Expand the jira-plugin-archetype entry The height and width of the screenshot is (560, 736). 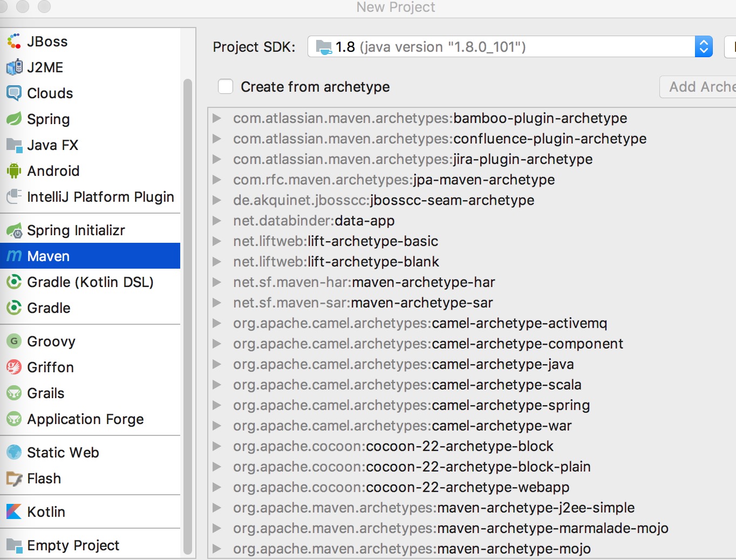218,159
